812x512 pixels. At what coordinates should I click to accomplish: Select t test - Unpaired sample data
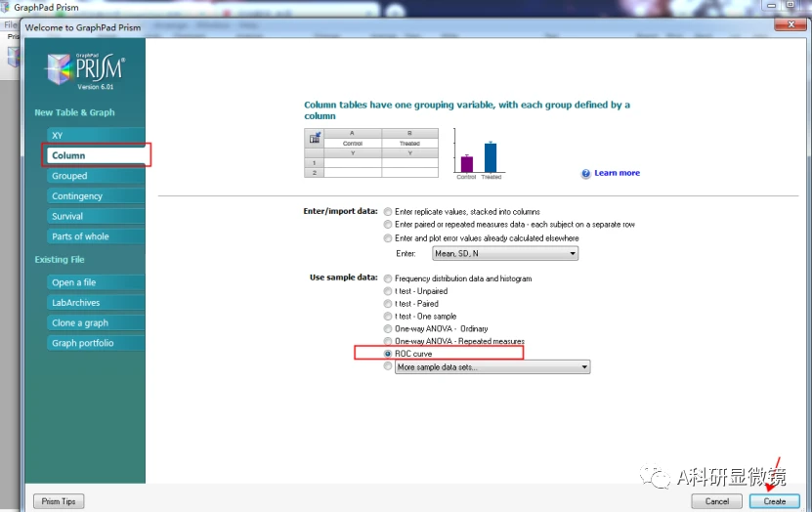[x=387, y=291]
